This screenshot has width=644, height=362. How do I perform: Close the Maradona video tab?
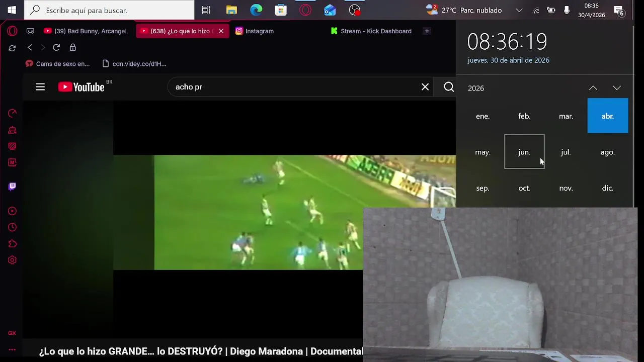pyautogui.click(x=221, y=31)
